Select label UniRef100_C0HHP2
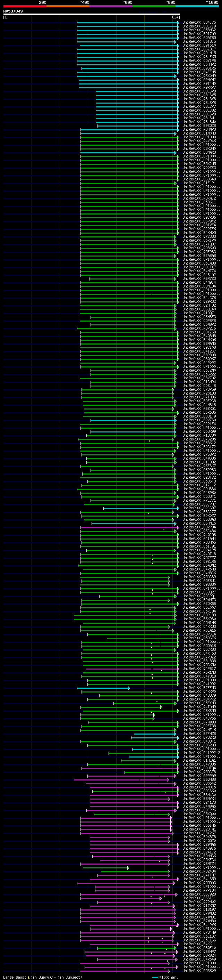 click(199, 64)
